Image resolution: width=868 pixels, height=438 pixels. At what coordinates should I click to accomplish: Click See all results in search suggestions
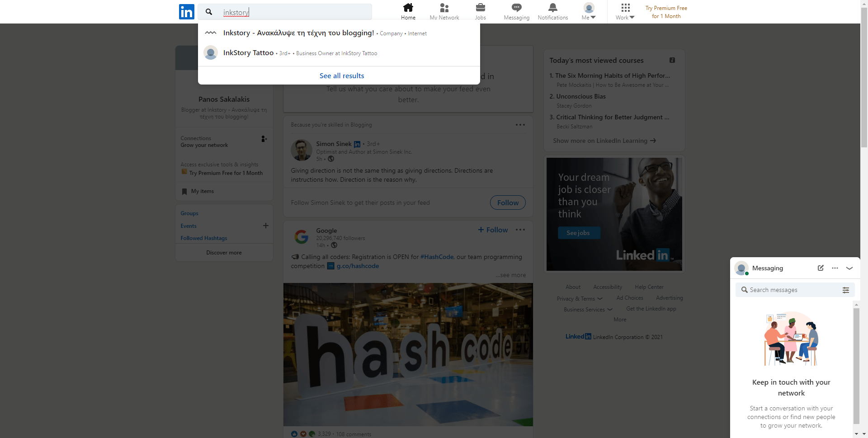coord(341,75)
